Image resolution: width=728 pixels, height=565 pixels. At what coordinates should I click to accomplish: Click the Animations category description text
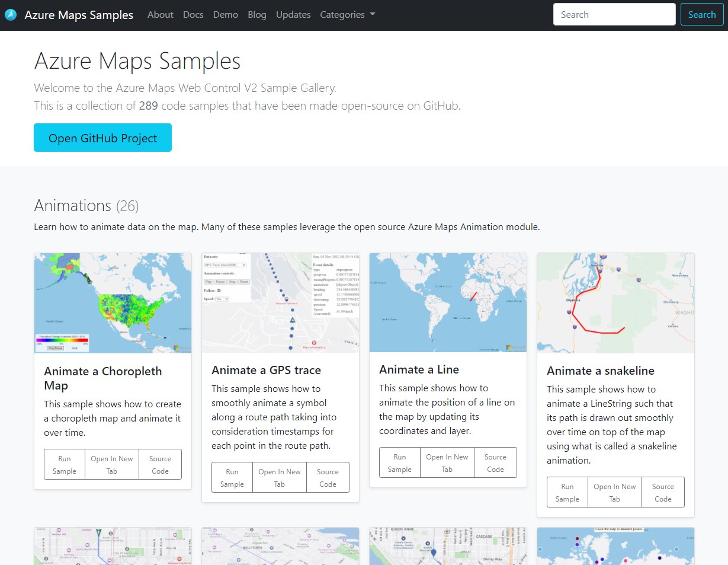click(x=287, y=227)
